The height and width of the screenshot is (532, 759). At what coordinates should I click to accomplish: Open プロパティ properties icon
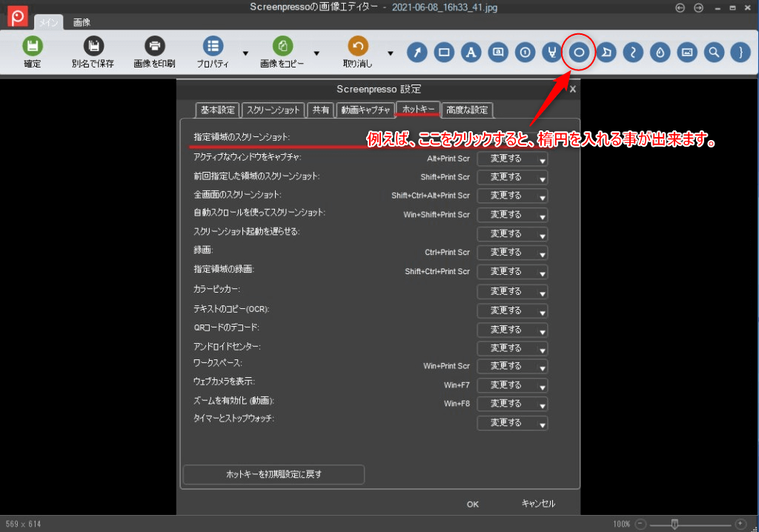pos(213,46)
